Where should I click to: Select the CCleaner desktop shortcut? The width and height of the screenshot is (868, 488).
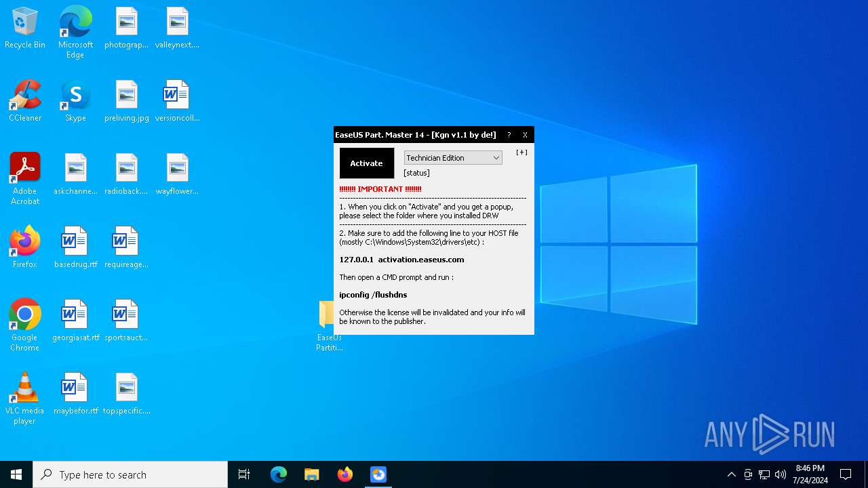25,101
